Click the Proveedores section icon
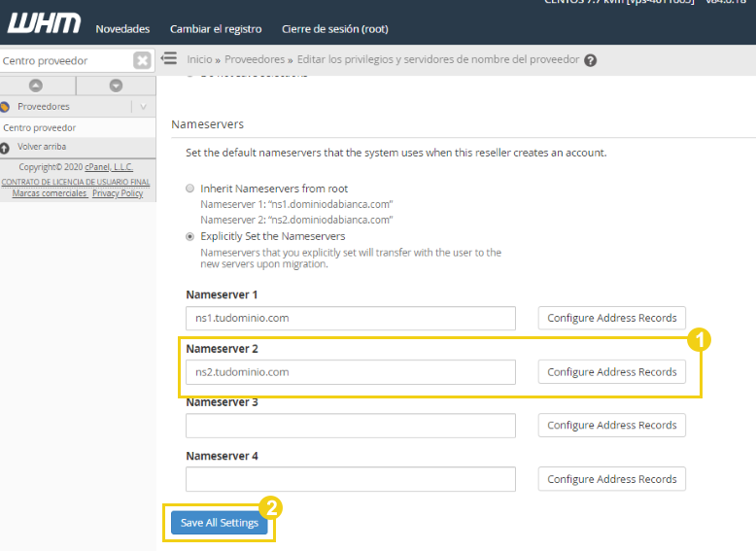The height and width of the screenshot is (551, 756). click(x=5, y=107)
